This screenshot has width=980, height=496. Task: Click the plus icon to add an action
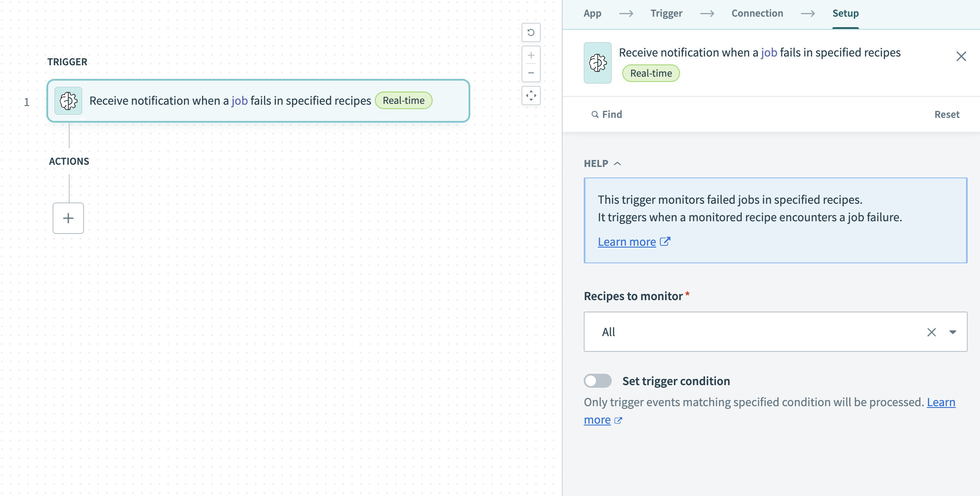pos(68,218)
